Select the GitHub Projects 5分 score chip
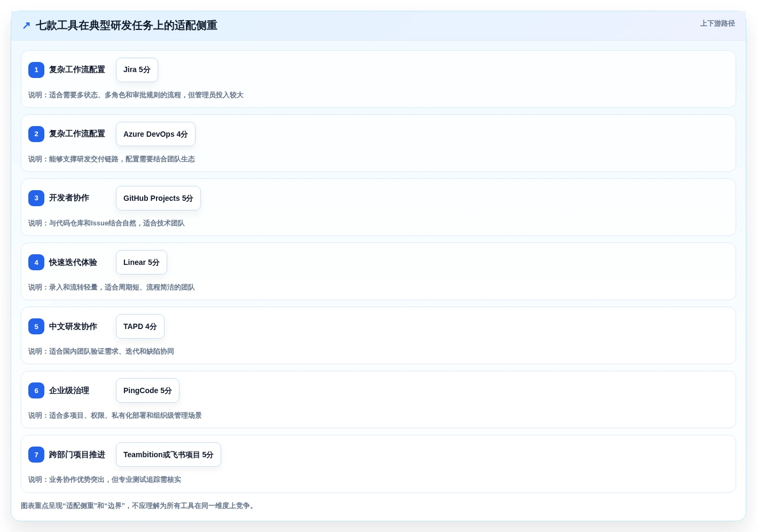 click(x=158, y=198)
